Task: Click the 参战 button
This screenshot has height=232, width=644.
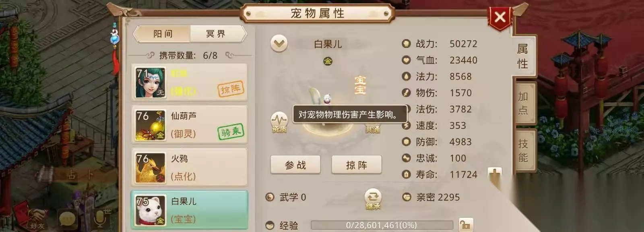Action: coord(295,165)
